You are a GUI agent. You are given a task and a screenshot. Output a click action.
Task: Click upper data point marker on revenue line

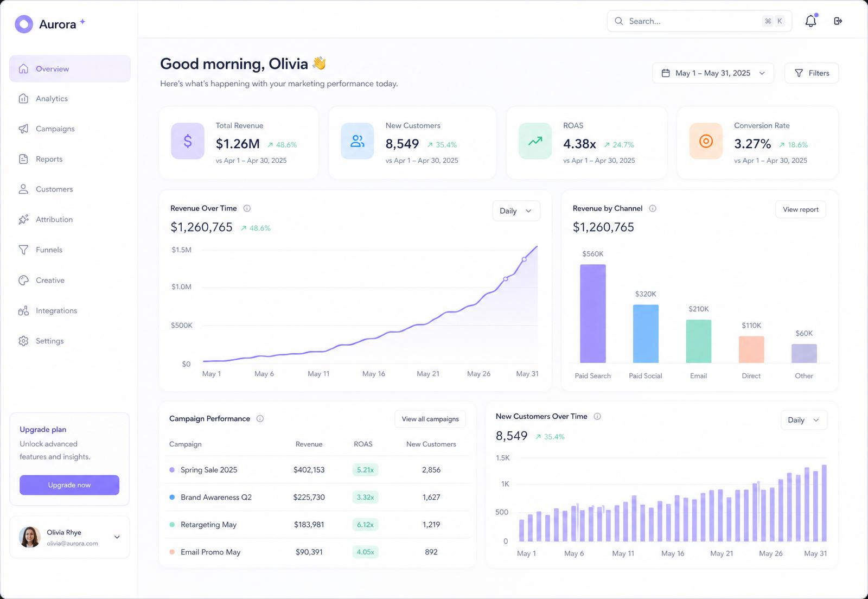click(x=524, y=259)
